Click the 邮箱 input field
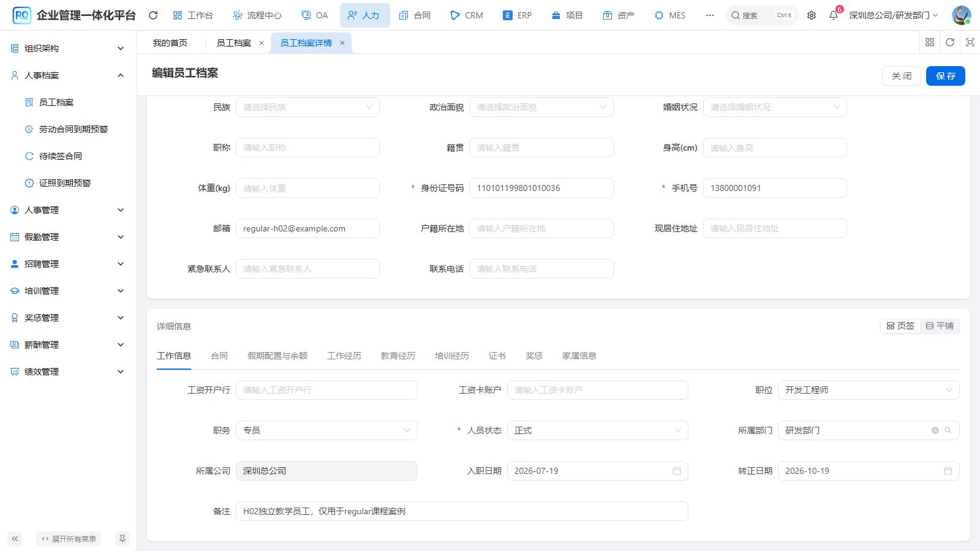The height and width of the screenshot is (551, 980). tap(307, 228)
